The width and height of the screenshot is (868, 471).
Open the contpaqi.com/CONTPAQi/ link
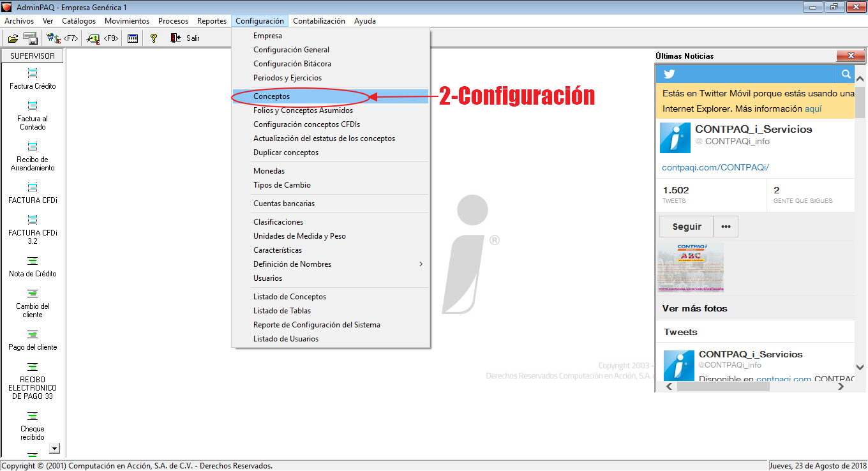click(715, 167)
